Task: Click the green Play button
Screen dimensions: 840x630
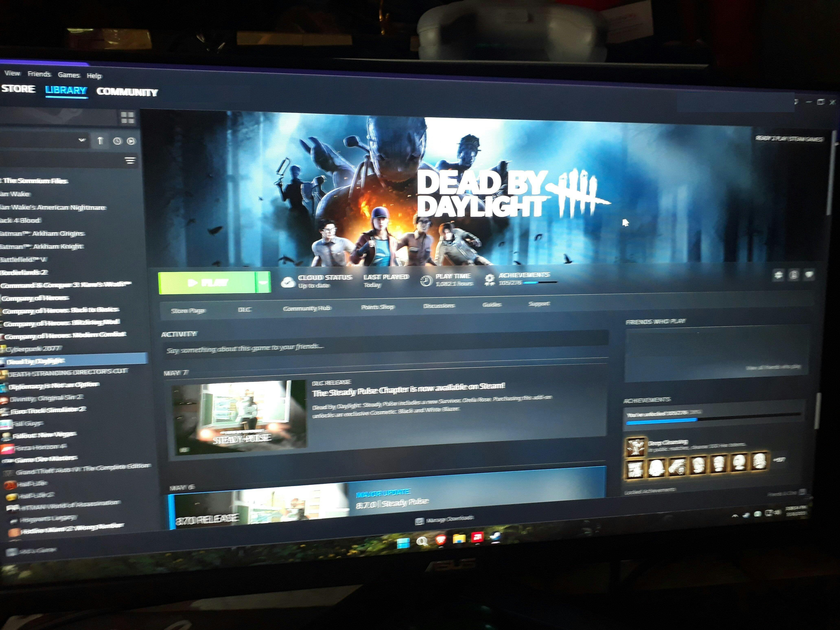Action: coord(207,283)
